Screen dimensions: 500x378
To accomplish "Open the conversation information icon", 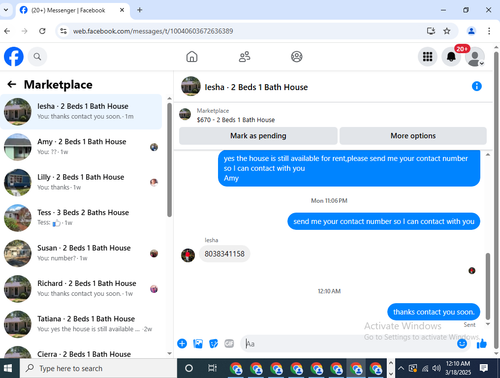I will (x=477, y=86).
